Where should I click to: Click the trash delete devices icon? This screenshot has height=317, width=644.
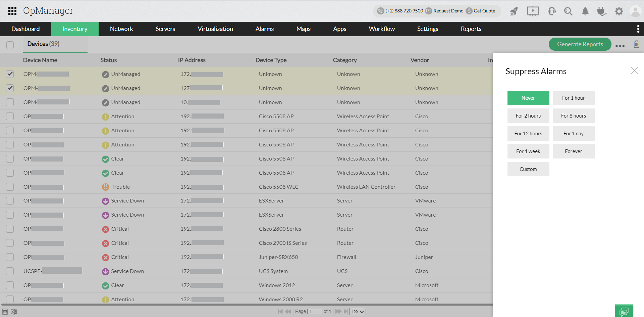pos(636,44)
